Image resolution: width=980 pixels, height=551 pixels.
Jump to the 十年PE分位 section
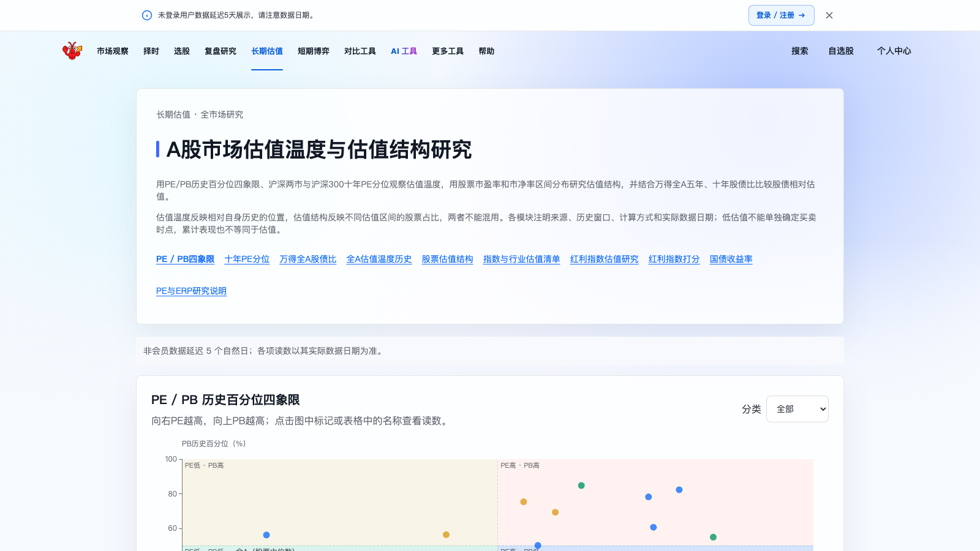pos(247,259)
